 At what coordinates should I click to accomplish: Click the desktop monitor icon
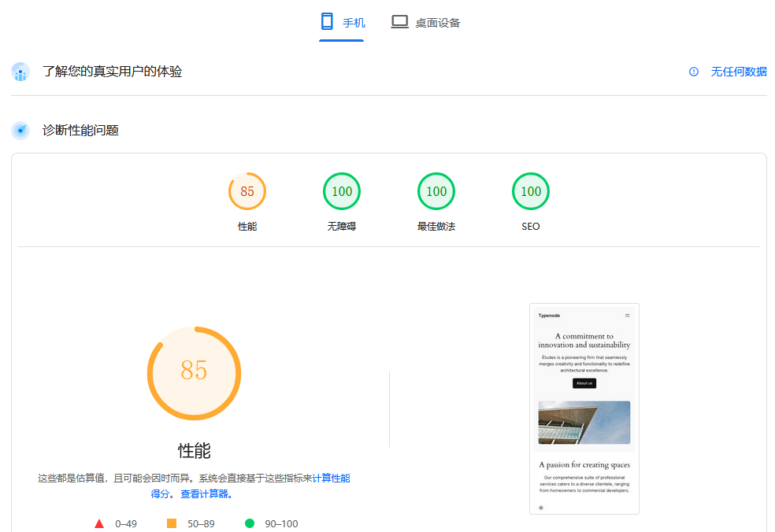[x=400, y=22]
